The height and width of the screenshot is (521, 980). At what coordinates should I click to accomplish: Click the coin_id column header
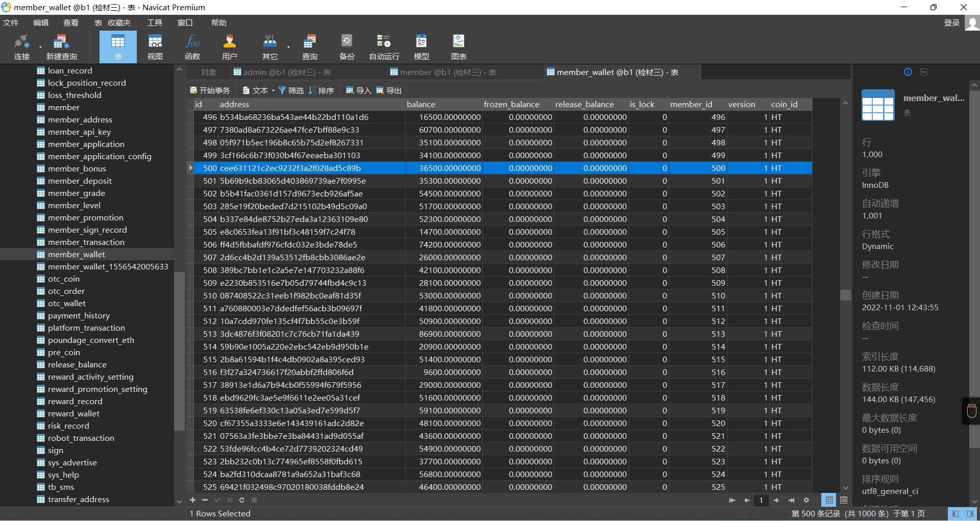pos(791,104)
